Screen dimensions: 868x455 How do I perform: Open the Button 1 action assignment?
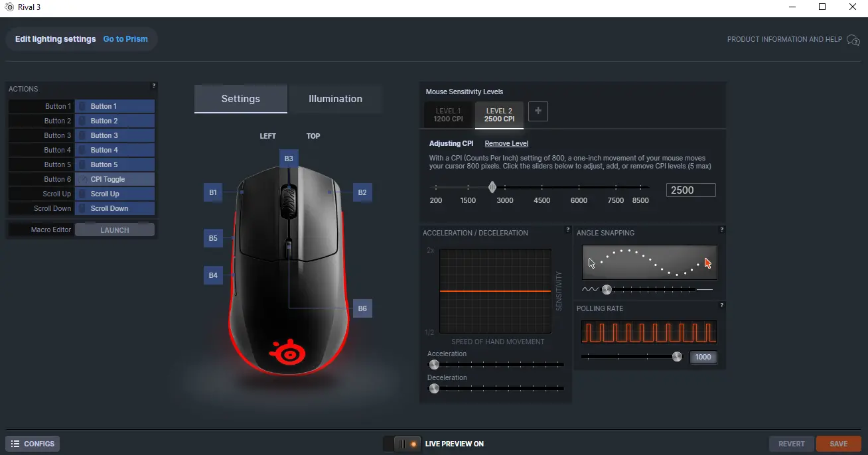[x=115, y=106]
